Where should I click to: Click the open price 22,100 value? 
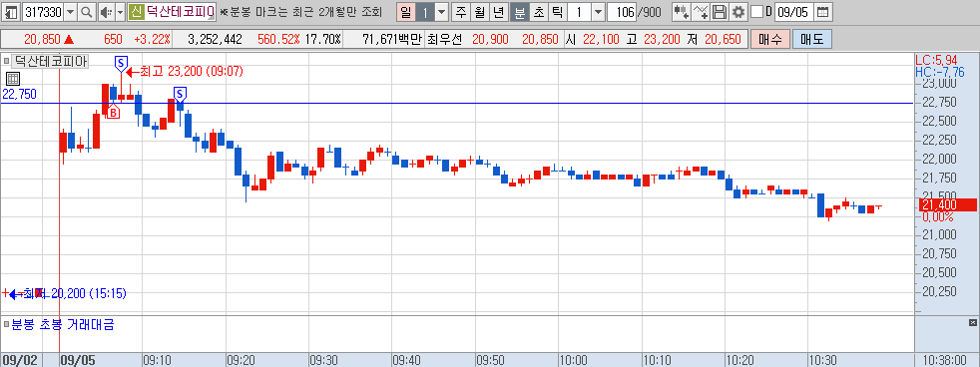click(601, 39)
